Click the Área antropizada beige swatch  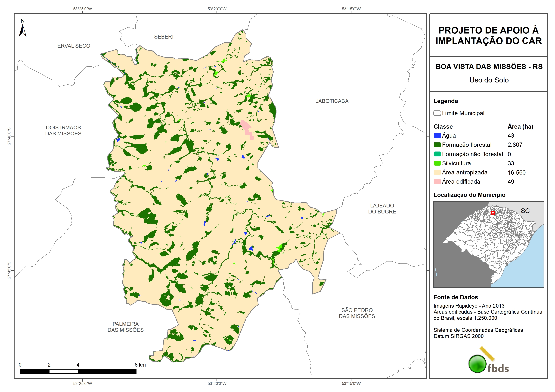click(437, 172)
